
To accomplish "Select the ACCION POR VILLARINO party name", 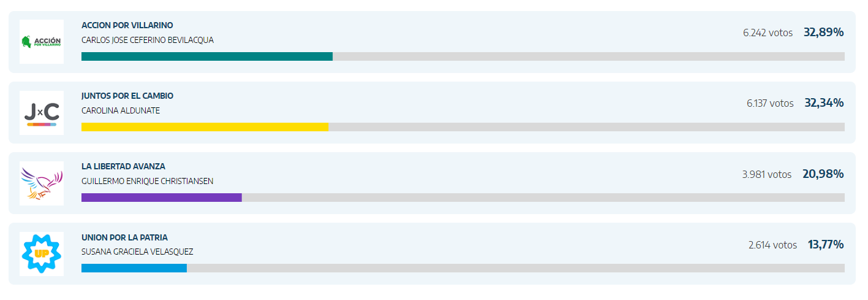I will pos(127,25).
